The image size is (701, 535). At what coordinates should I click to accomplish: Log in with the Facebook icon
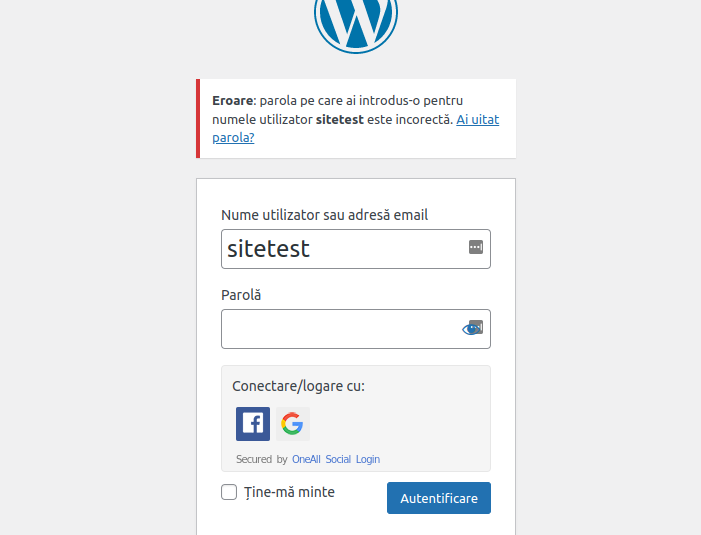[x=253, y=424]
